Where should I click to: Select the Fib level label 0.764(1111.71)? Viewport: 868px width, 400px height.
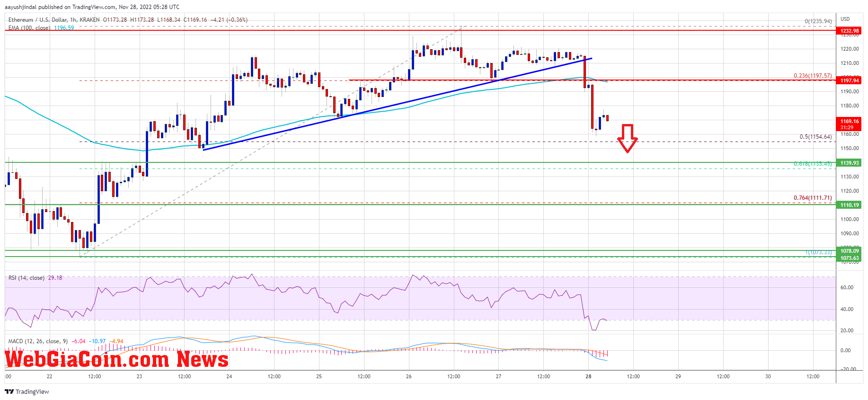tap(813, 198)
